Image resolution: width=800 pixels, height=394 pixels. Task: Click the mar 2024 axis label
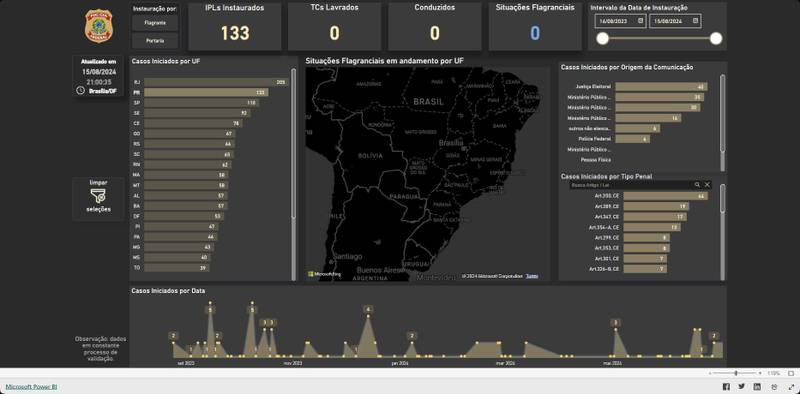point(506,363)
